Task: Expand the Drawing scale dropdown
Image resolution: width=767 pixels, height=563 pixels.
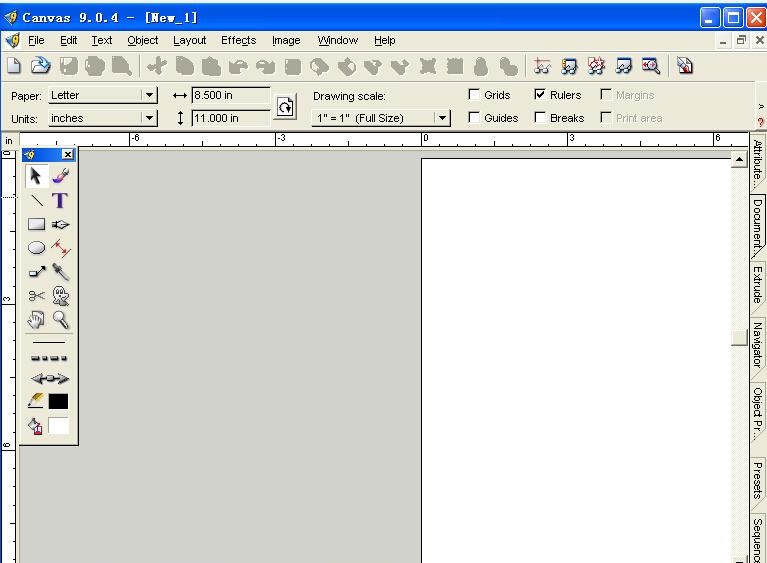Action: pos(442,118)
